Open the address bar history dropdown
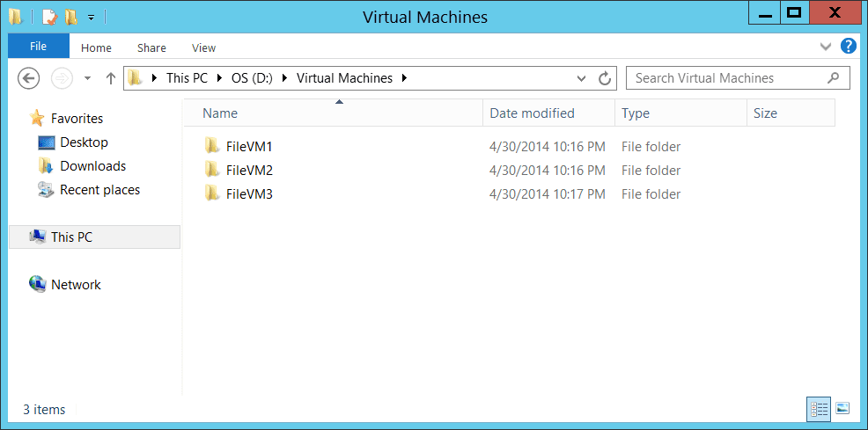This screenshot has width=868, height=430. [581, 78]
